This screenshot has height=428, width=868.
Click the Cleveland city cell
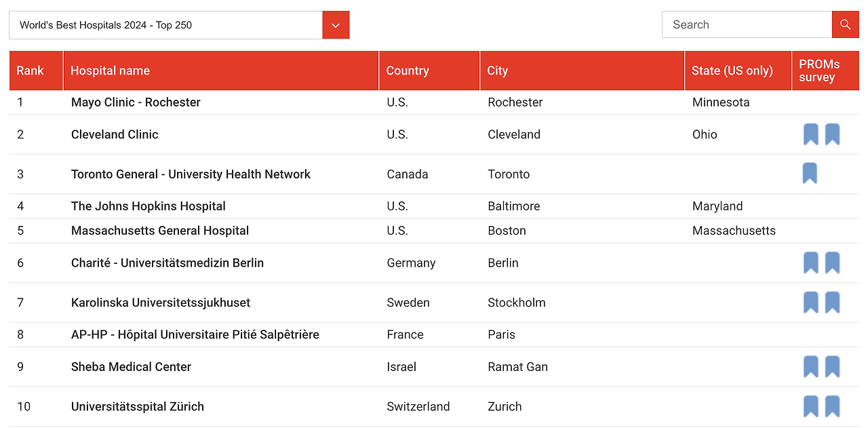(514, 134)
